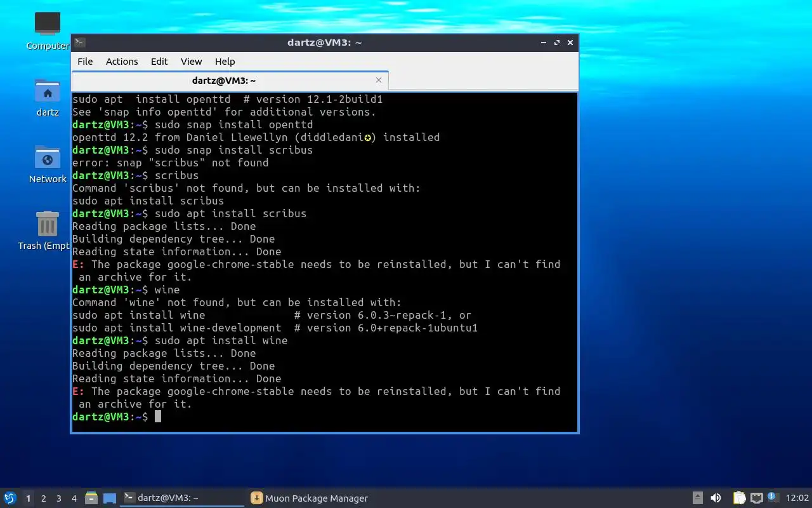Close the terminal window
The width and height of the screenshot is (812, 508).
[x=570, y=43]
